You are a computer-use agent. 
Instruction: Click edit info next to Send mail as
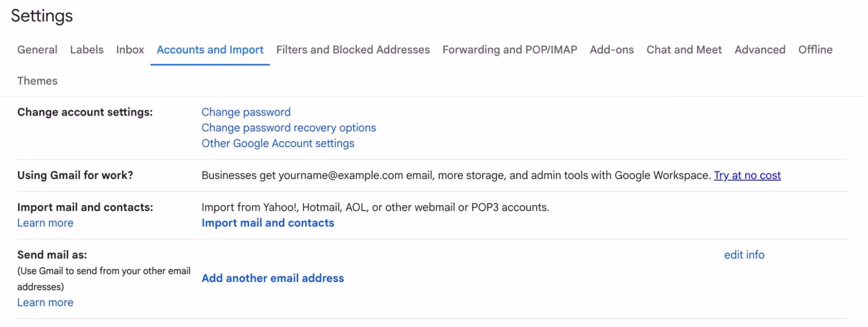744,255
